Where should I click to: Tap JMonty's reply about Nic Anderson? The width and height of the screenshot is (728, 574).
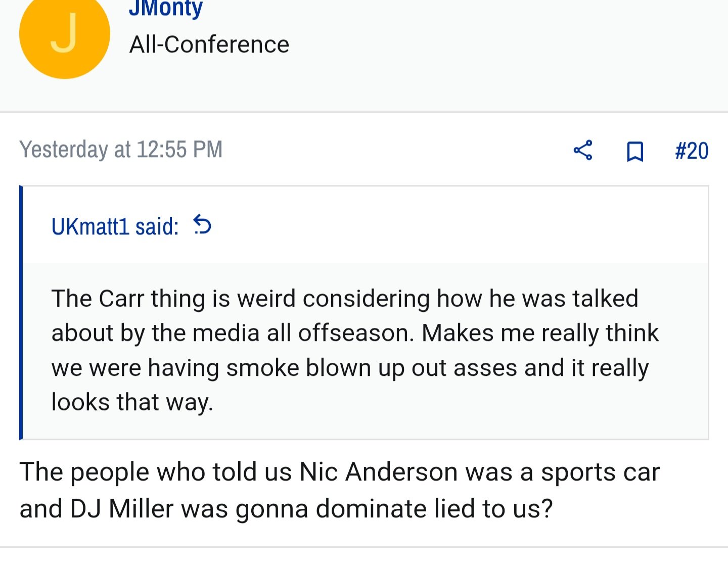(340, 490)
